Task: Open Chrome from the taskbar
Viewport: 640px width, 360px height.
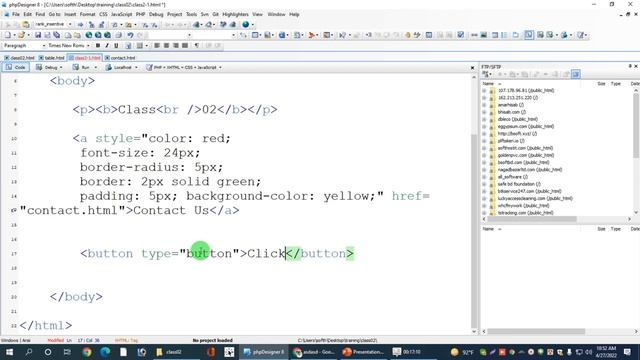Action: [x=87, y=352]
